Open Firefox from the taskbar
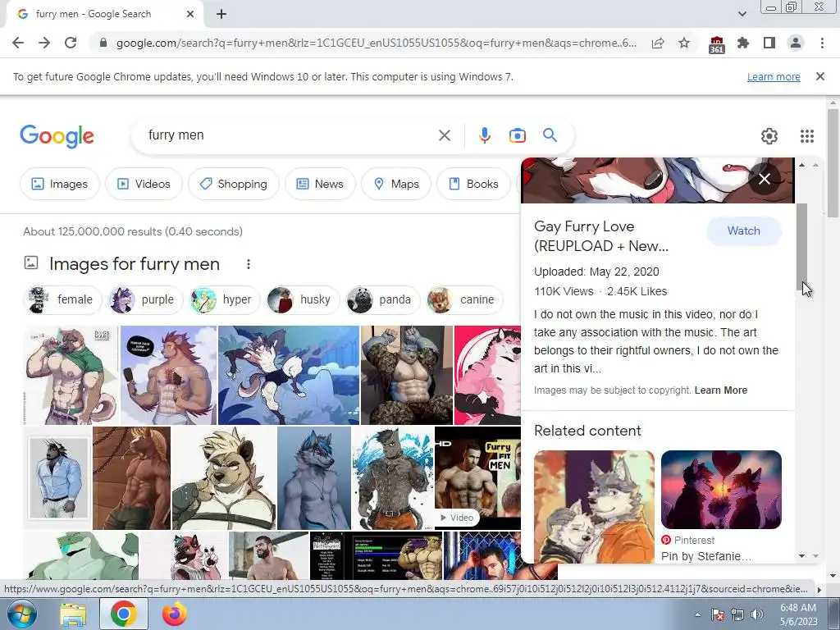This screenshot has height=630, width=840. [x=174, y=614]
